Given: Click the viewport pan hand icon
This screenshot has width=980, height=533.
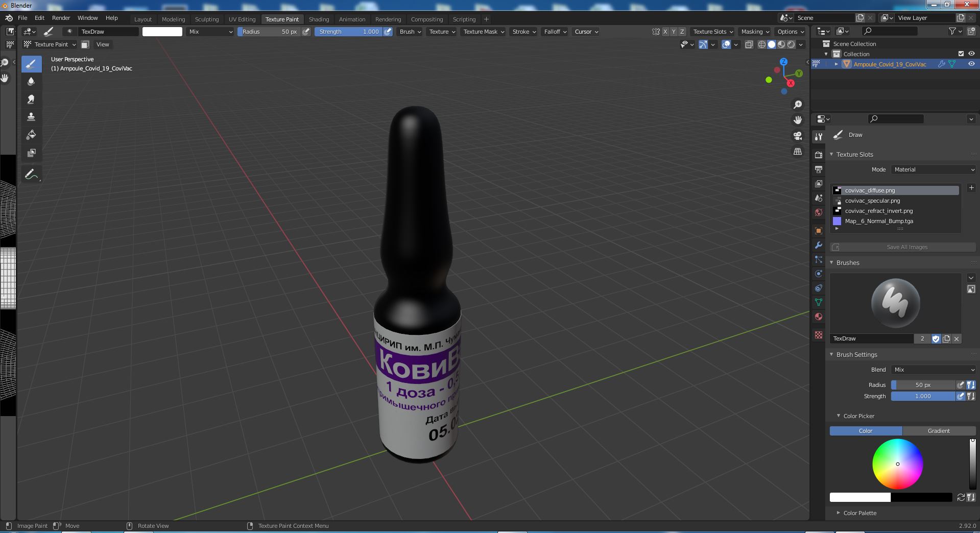Looking at the screenshot, I should (x=797, y=120).
